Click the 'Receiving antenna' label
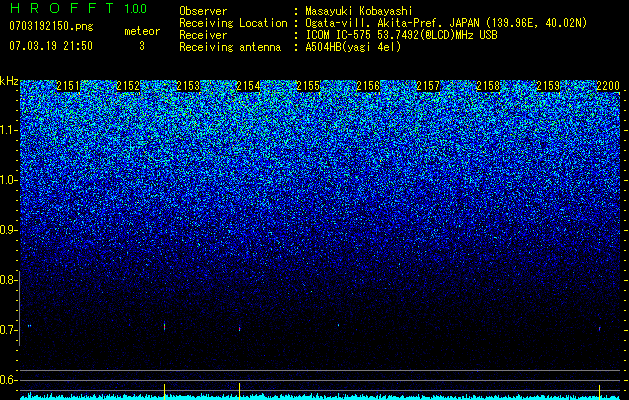 [230, 47]
